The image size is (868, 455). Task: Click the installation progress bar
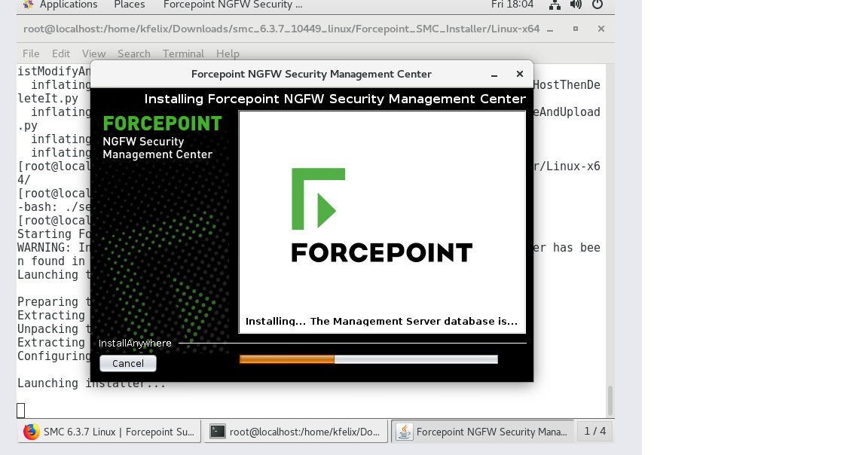pyautogui.click(x=368, y=359)
